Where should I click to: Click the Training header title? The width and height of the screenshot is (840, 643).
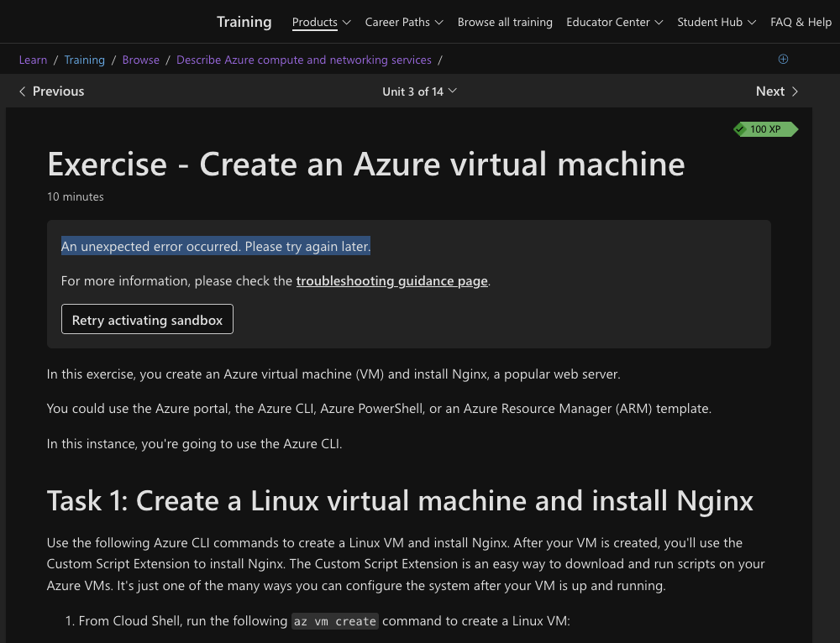pos(244,22)
